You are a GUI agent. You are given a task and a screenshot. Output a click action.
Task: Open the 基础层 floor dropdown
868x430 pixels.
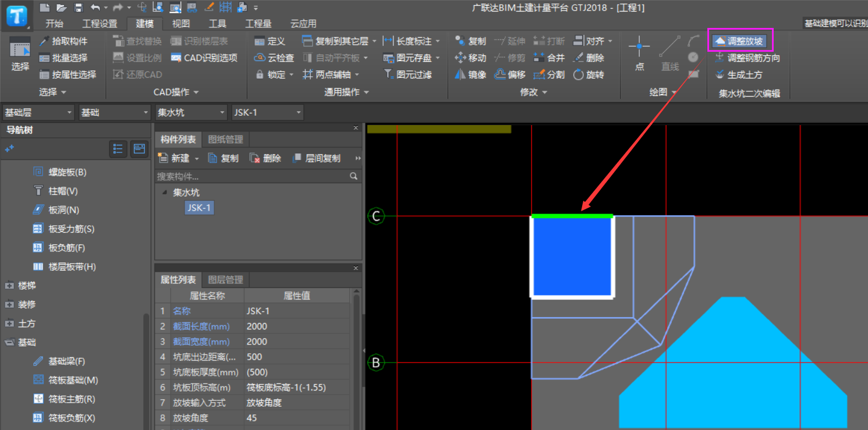point(38,112)
